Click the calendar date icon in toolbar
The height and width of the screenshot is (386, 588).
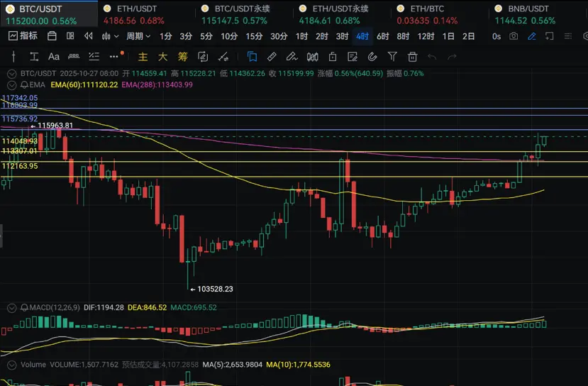(52, 36)
